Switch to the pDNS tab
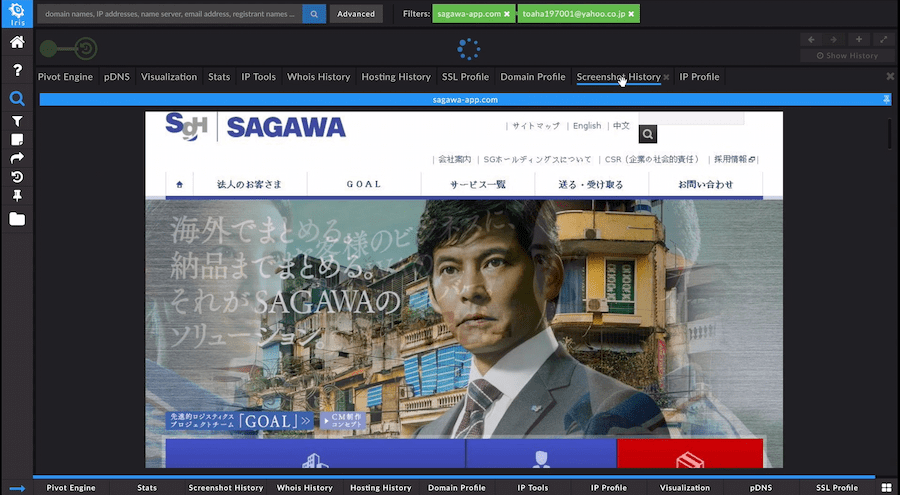Screen dimensions: 900x495 [x=117, y=77]
